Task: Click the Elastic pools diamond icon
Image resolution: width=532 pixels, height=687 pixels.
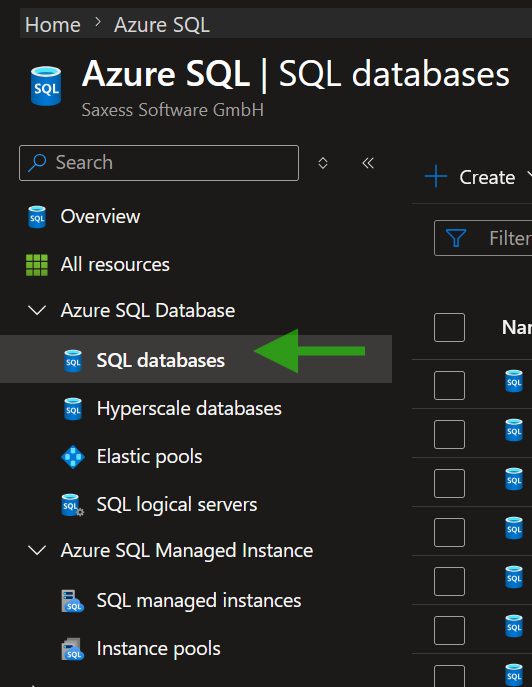Action: point(73,457)
